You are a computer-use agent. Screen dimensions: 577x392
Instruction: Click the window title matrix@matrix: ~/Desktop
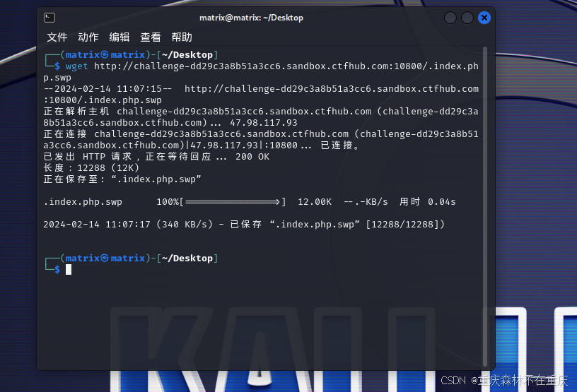pyautogui.click(x=251, y=18)
